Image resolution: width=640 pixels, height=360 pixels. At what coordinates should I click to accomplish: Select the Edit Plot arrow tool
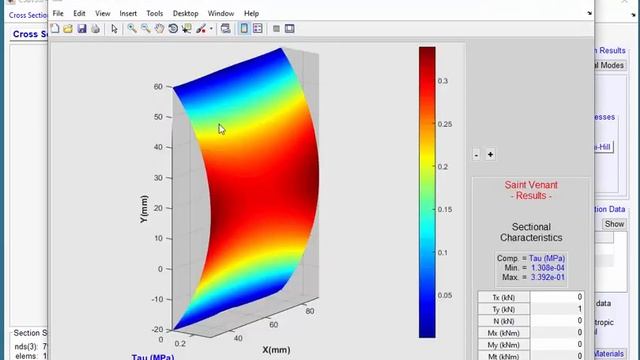click(114, 29)
